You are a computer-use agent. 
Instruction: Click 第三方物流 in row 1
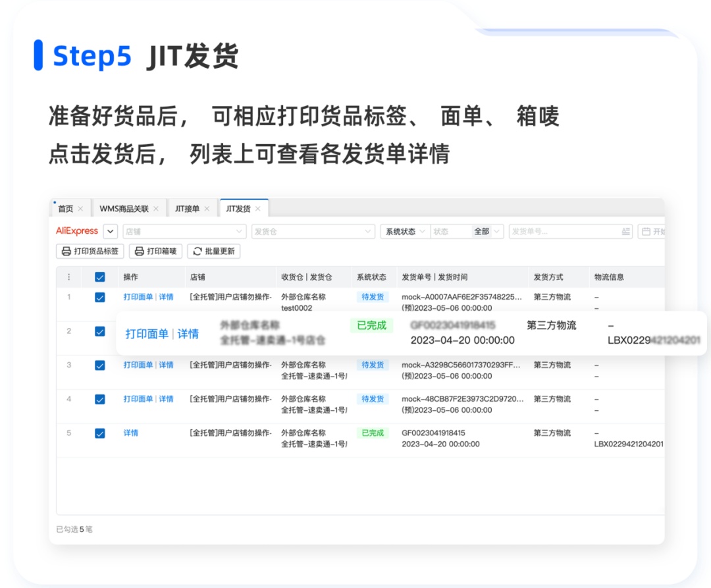(x=552, y=297)
